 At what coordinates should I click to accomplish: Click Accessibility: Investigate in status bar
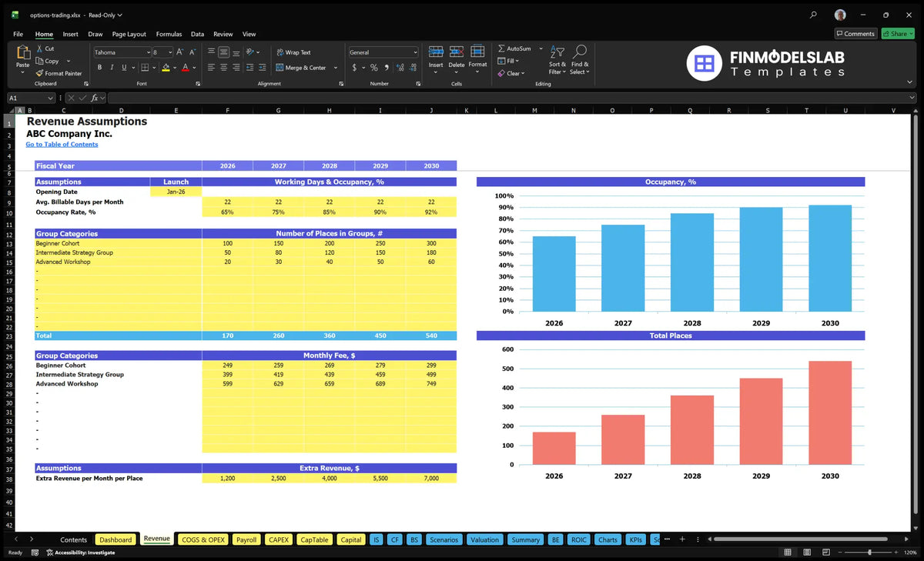point(80,553)
